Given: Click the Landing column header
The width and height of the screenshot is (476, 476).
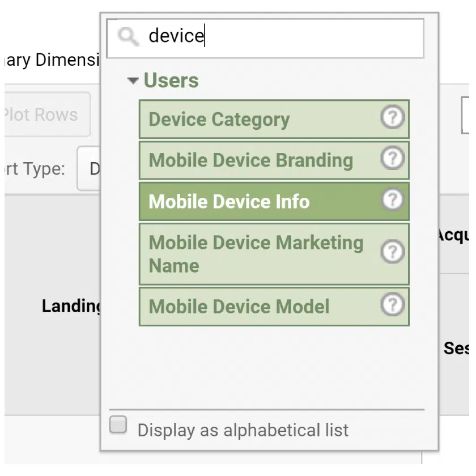Looking at the screenshot, I should 71,307.
